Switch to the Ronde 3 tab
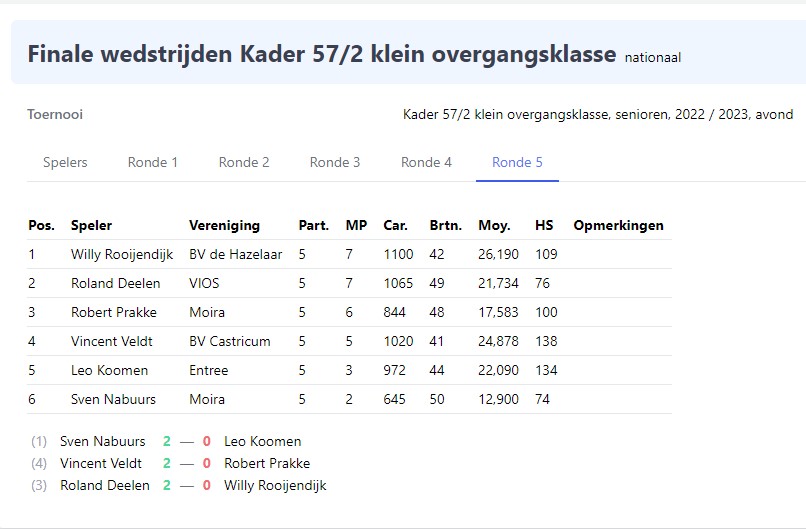The image size is (806, 529). point(335,162)
